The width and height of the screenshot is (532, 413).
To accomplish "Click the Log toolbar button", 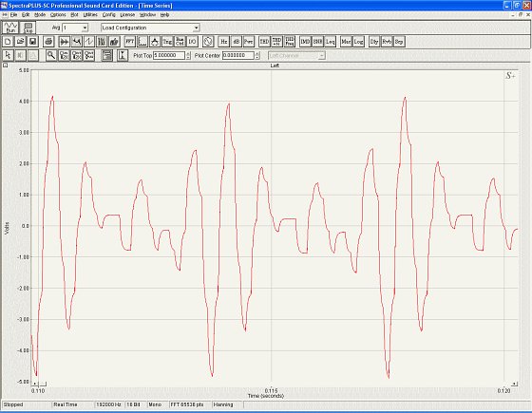I will [358, 42].
